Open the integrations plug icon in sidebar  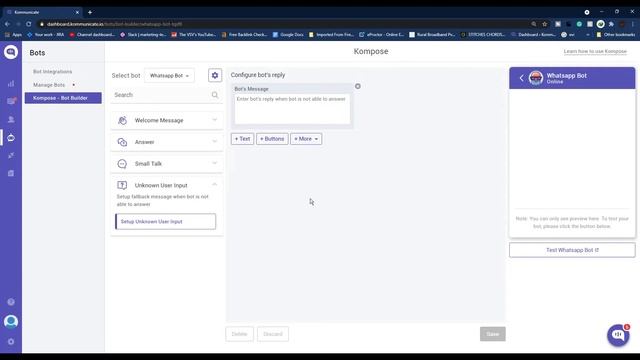tap(11, 156)
